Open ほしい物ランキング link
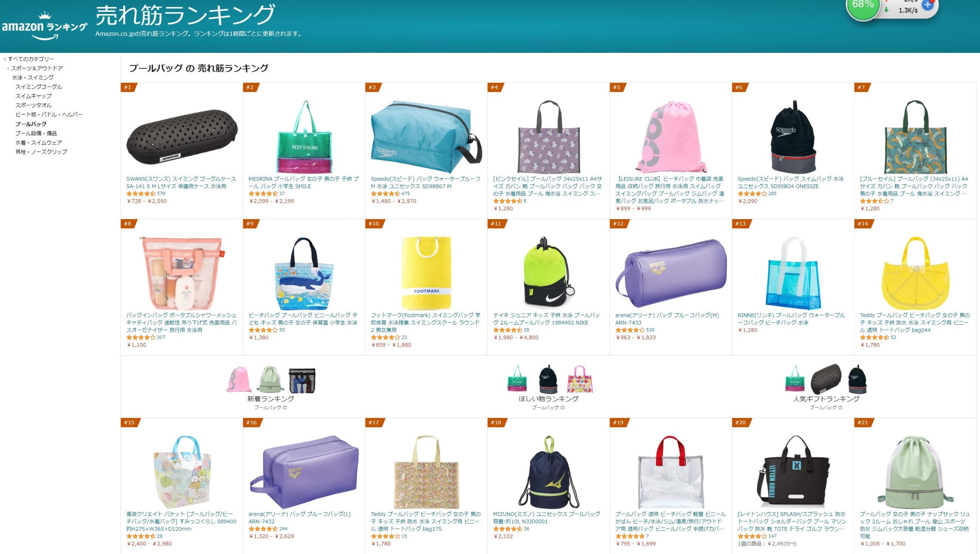This screenshot has height=554, width=980. pyautogui.click(x=548, y=399)
